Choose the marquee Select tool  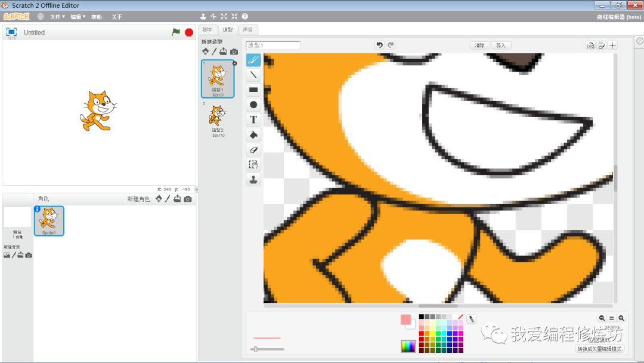point(253,165)
